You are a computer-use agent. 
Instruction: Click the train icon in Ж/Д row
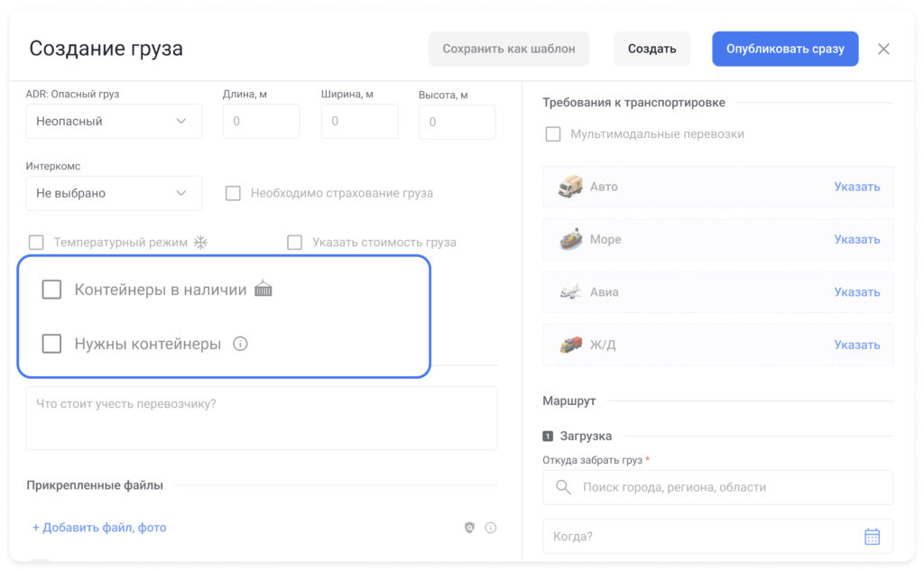coord(570,345)
